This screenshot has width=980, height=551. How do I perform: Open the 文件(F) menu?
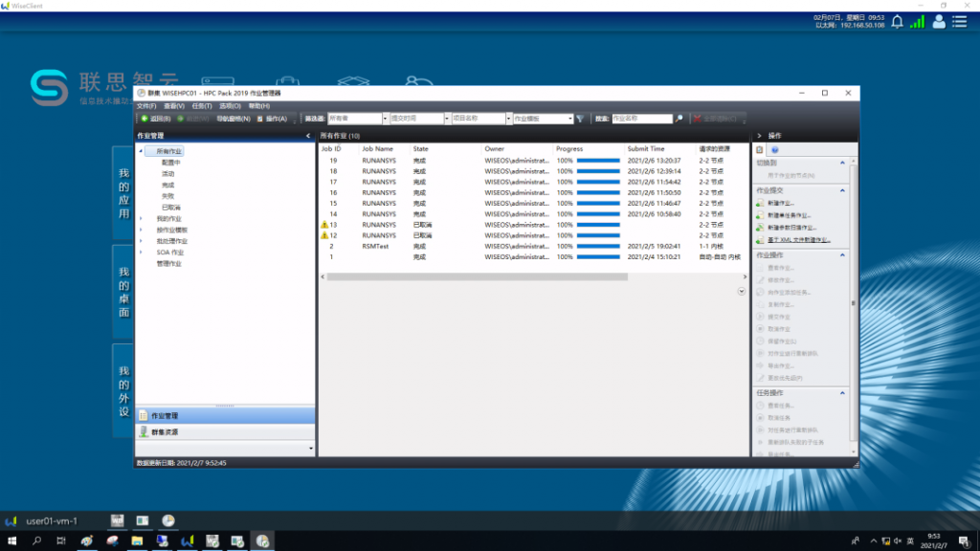pyautogui.click(x=146, y=106)
